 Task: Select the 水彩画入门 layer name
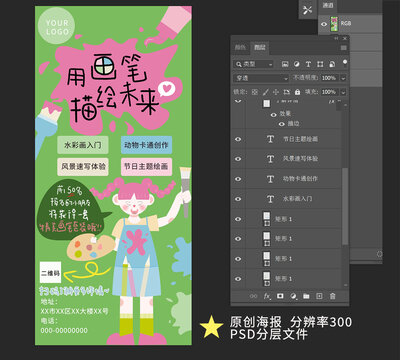point(298,199)
